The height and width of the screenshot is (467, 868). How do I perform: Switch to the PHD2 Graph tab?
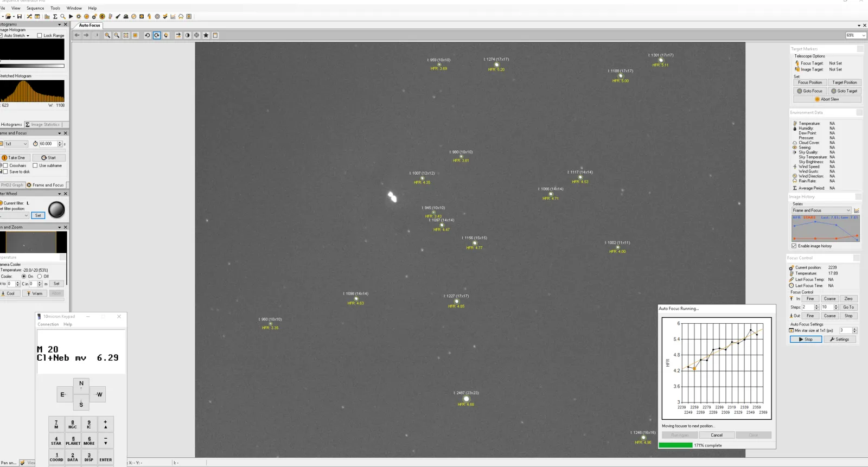12,185
